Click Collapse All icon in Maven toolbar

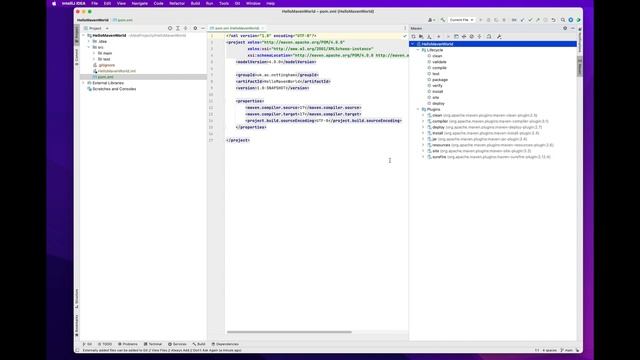click(x=480, y=37)
